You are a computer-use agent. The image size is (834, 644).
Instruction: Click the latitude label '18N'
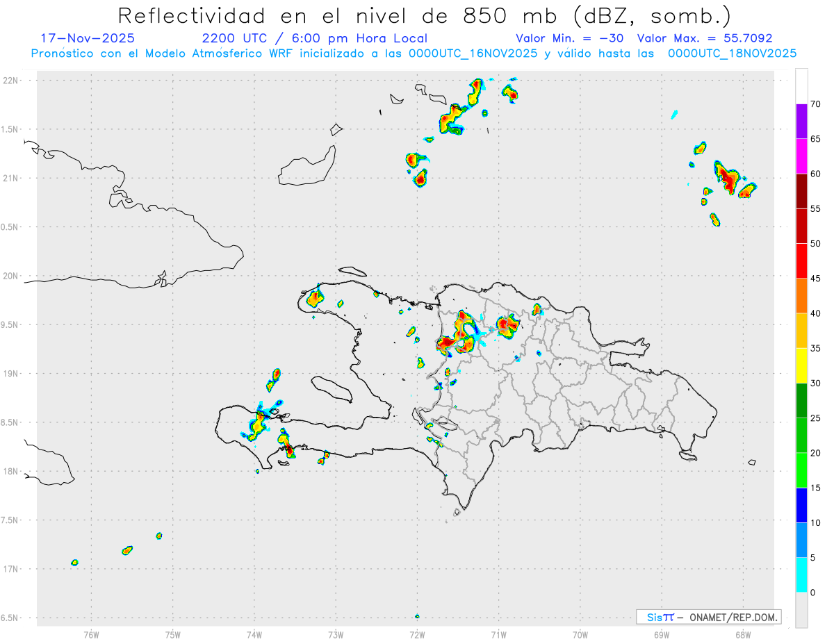(12, 471)
